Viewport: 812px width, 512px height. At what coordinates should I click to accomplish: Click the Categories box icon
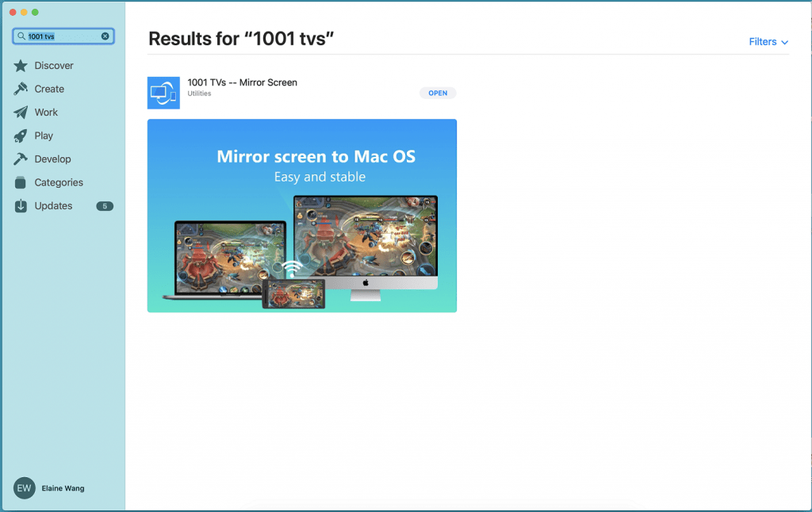21,182
